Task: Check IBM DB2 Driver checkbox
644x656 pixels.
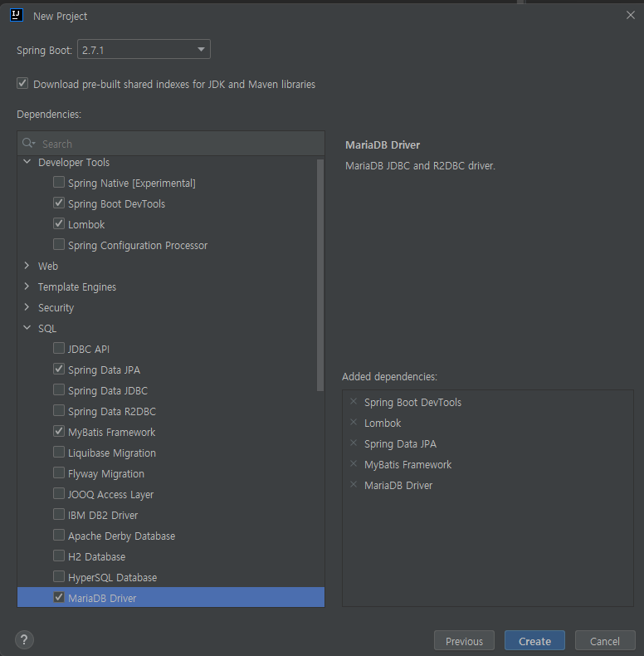Action: point(59,514)
